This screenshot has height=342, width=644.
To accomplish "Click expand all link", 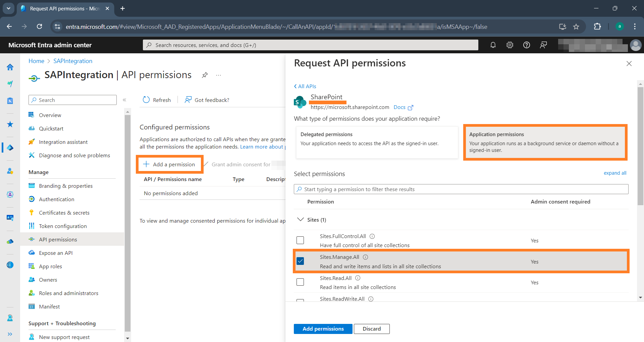I will pyautogui.click(x=615, y=173).
